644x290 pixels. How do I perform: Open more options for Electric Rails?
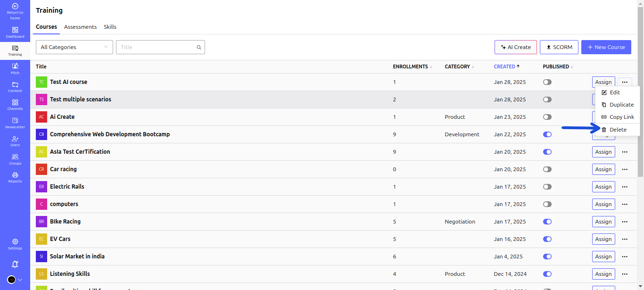(625, 187)
